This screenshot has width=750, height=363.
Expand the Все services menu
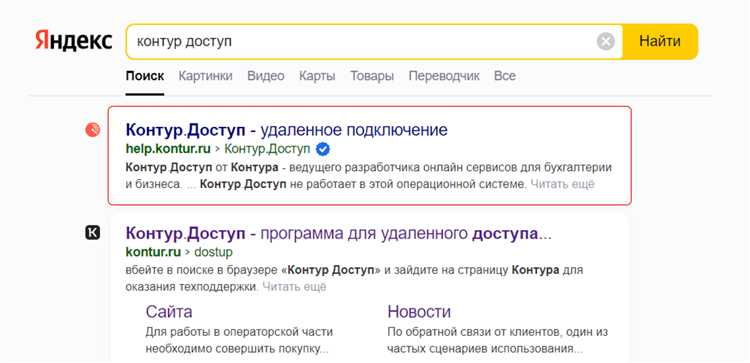[505, 76]
